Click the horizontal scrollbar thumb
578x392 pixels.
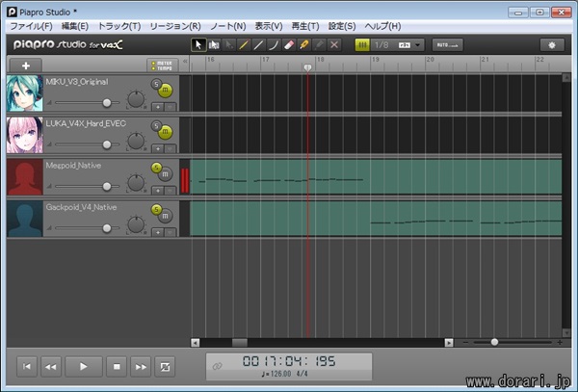(x=240, y=343)
